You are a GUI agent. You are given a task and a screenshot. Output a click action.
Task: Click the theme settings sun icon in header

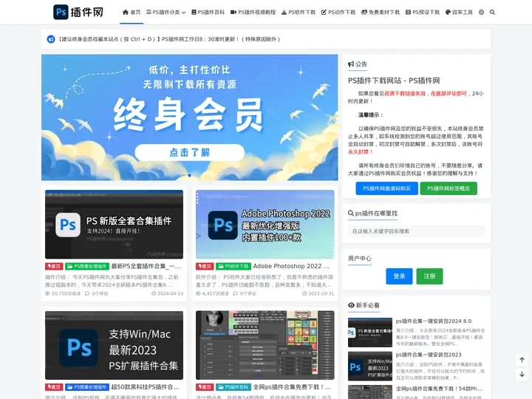[481, 13]
